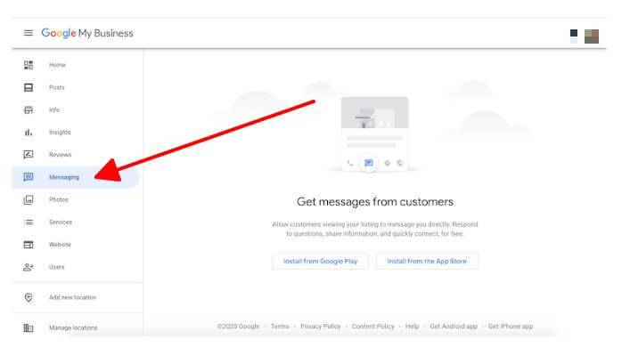Image resolution: width=630 pixels, height=364 pixels.
Task: Click the Users add-person icon
Action: pos(29,267)
